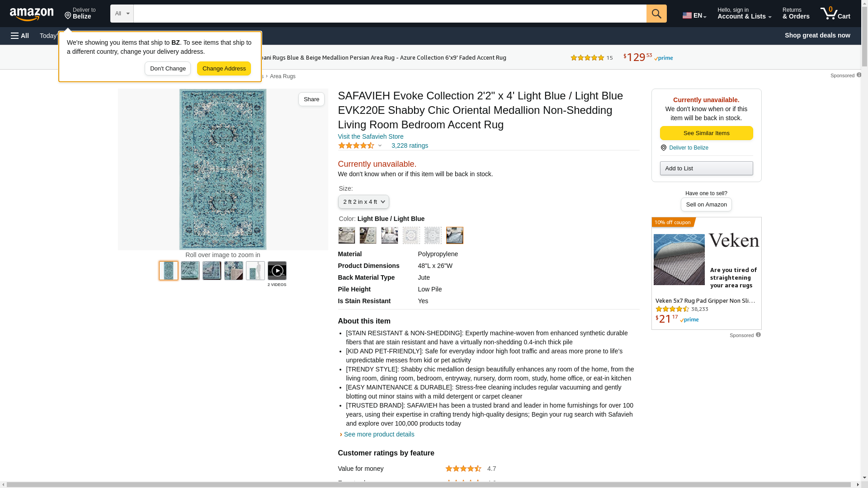Click the Amazon logo home icon

click(x=32, y=14)
